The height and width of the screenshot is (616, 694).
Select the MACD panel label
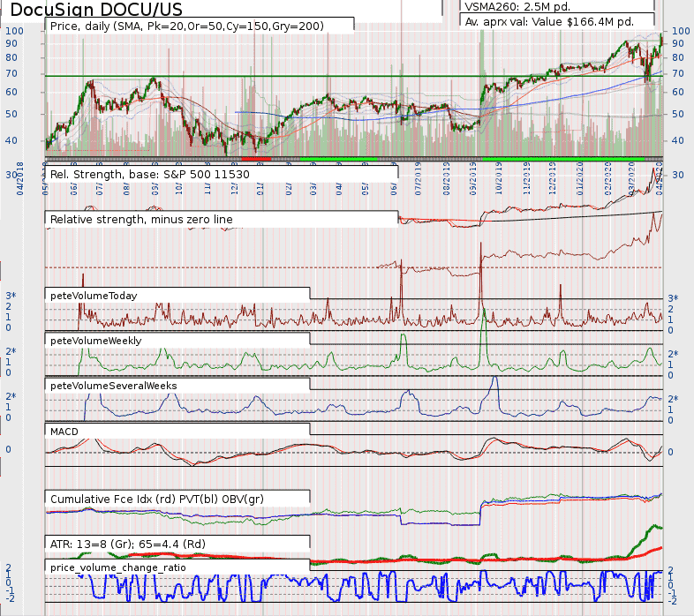click(x=64, y=432)
